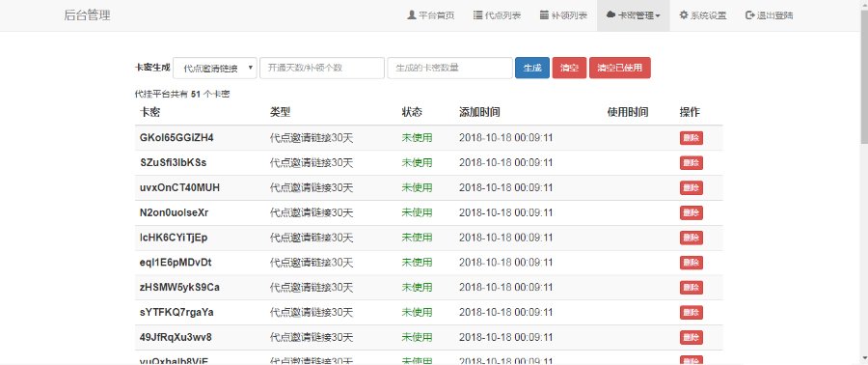Delete card key uvxOnCT40MUH
The image size is (868, 365).
692,187
